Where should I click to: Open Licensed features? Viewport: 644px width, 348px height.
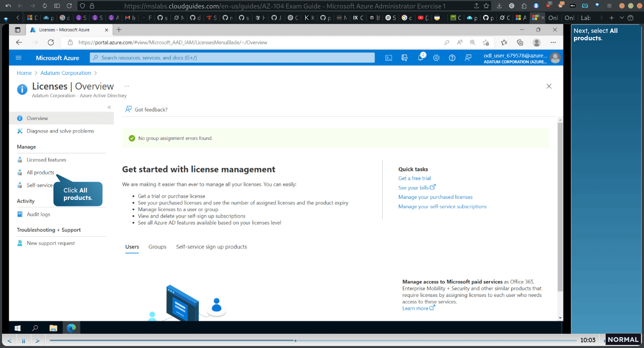(46, 160)
